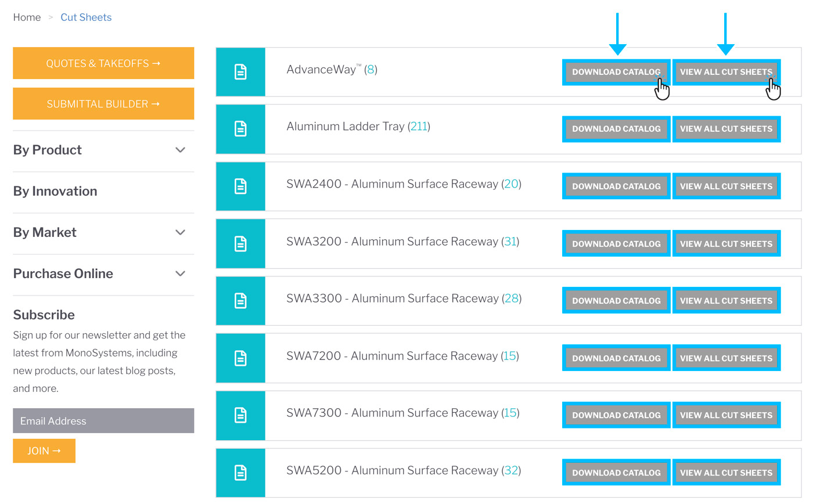This screenshot has width=813, height=504.
Task: Download catalog for SWA3200 Surface Raceway
Action: (x=616, y=244)
